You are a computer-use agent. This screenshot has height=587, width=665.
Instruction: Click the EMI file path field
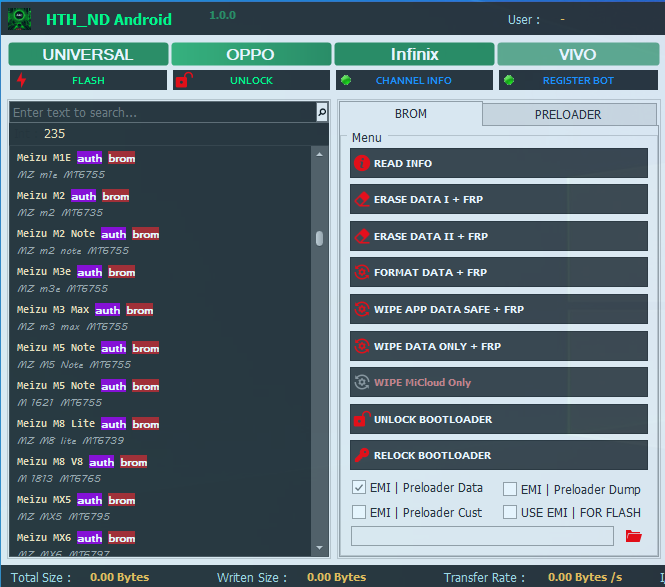[x=482, y=536]
